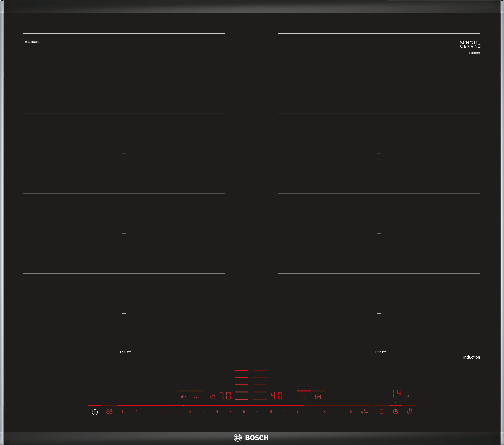Select the left zone 7.0 power display
Screen dimensions: 504x445
pos(225,396)
